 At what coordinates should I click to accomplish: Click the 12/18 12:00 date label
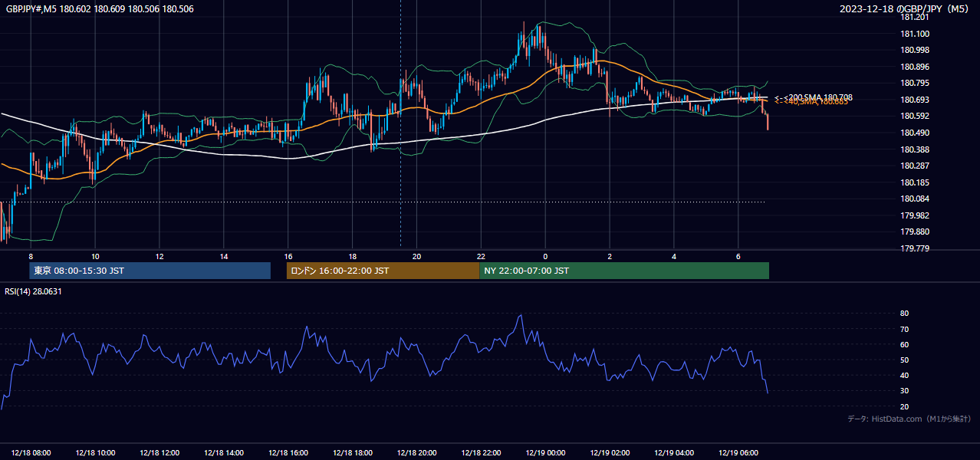[x=159, y=453]
